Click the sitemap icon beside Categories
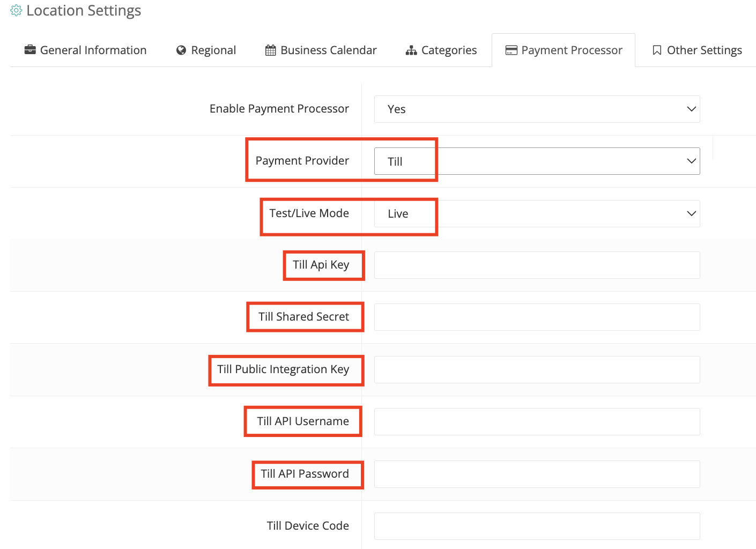 tap(411, 50)
